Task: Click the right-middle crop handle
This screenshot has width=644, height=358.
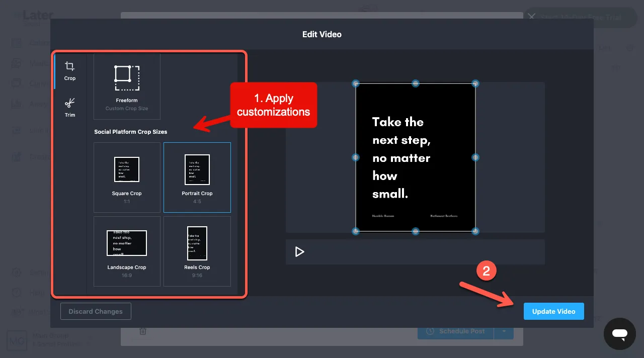Action: (475, 157)
